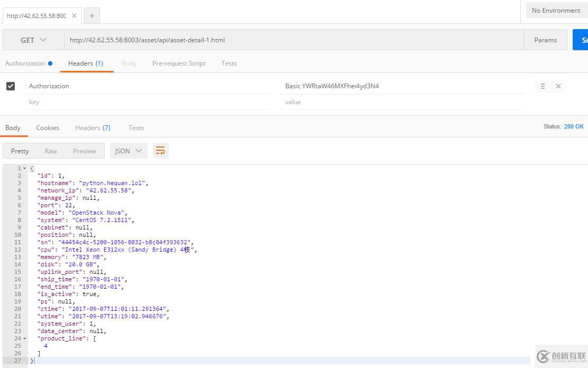Open the JSON format dropdown
Screen dimensions: 588x368
[128, 151]
